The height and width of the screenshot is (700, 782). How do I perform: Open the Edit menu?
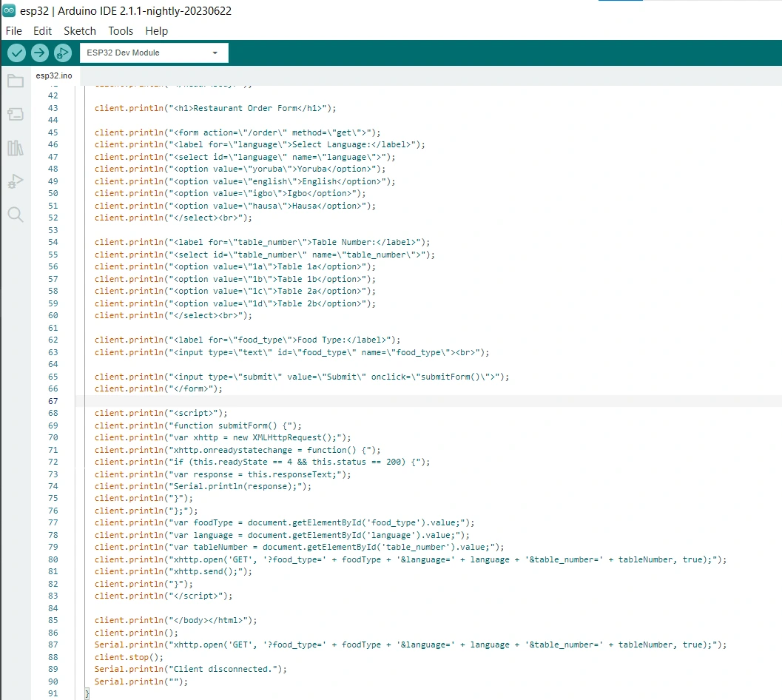(42, 31)
